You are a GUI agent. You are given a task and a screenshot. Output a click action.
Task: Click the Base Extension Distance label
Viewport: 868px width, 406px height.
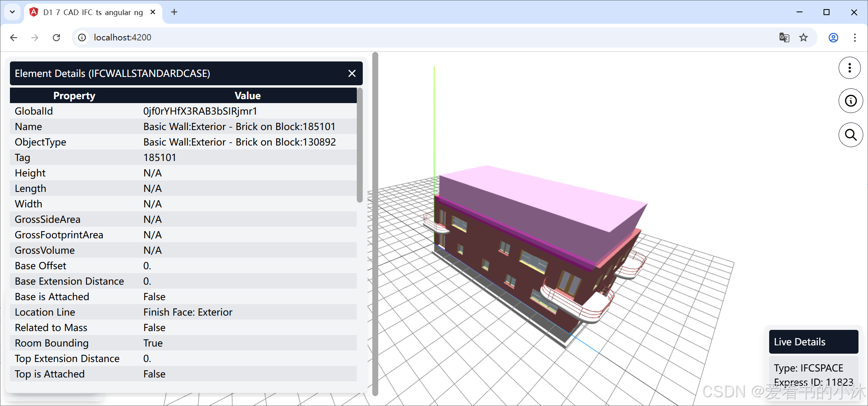point(69,281)
